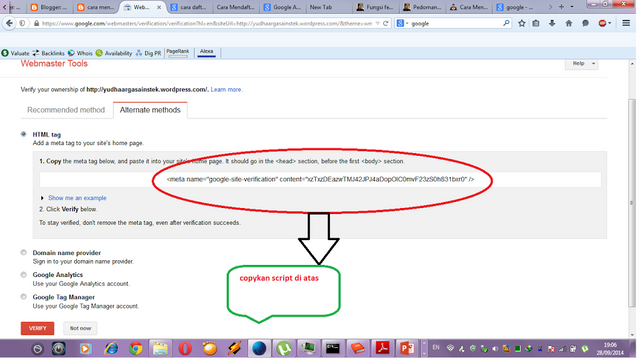Image resolution: width=640 pixels, height=360 pixels.
Task: Open the Firefox hamburger menu
Action: (626, 23)
